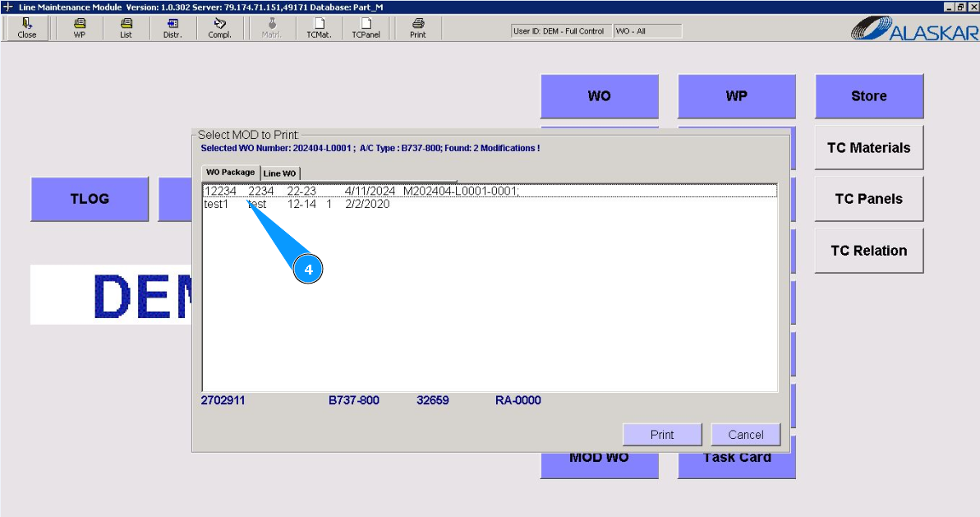Switch to the WO Package tab
This screenshot has width=980, height=517.
coord(230,173)
